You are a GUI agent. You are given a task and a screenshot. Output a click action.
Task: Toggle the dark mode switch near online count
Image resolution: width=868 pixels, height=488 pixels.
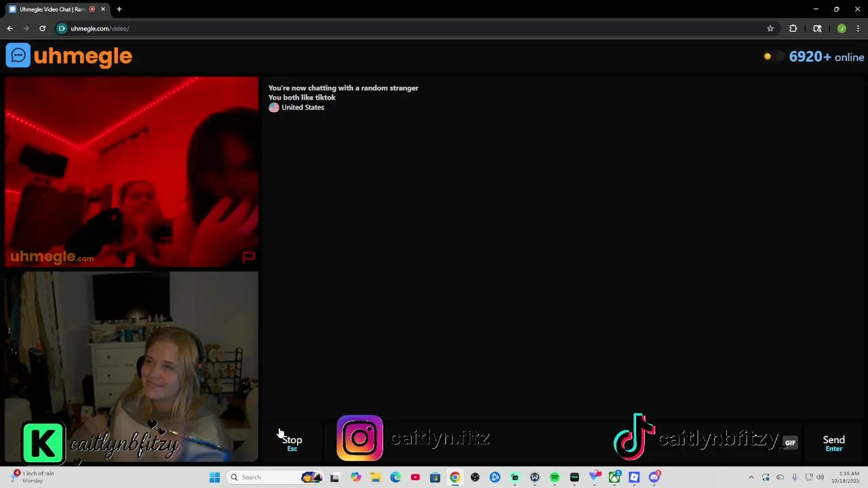coord(774,57)
